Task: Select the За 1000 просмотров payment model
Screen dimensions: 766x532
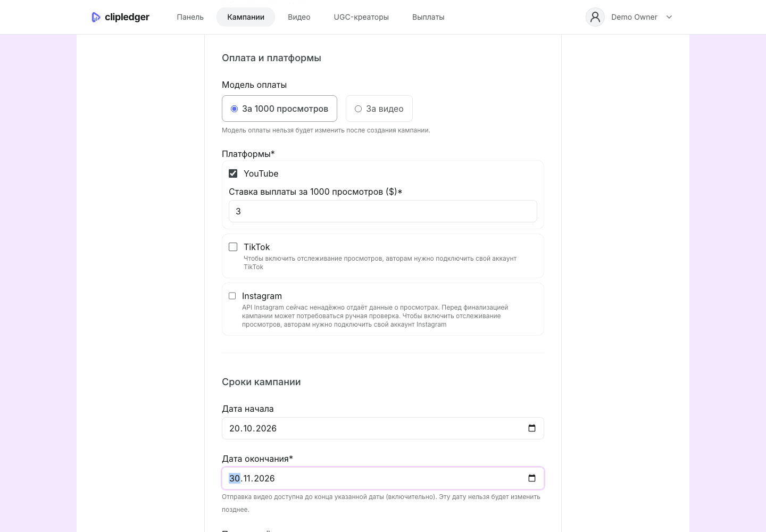Action: click(x=279, y=109)
